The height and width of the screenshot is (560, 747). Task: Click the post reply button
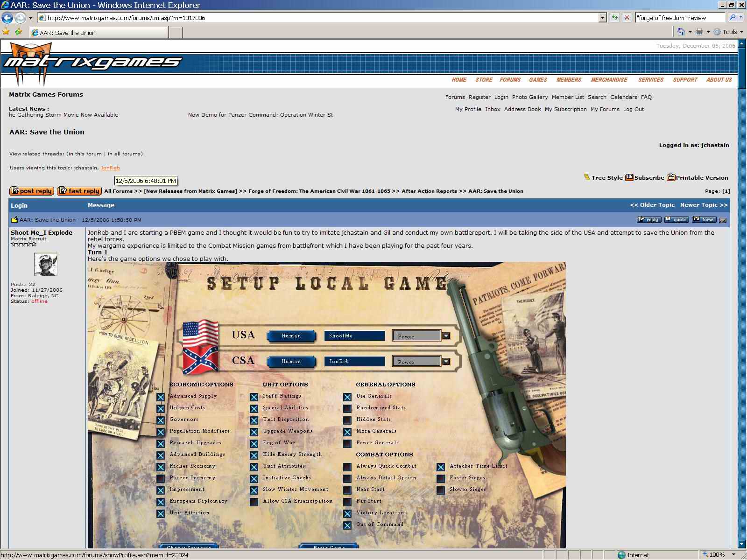point(32,191)
